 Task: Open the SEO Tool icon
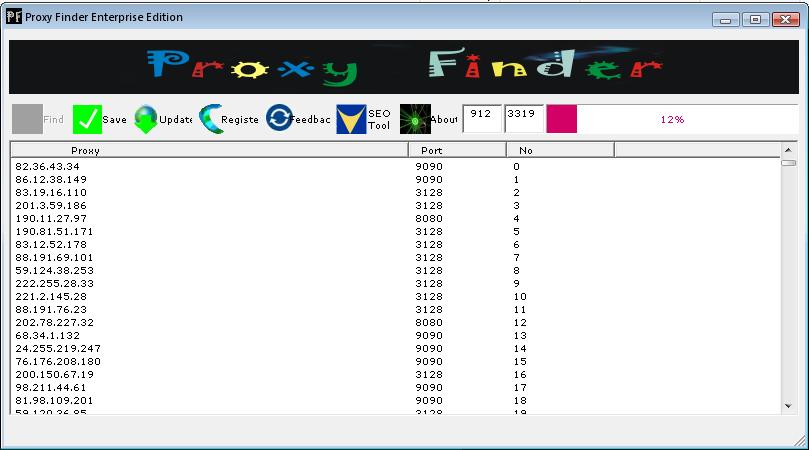pos(351,119)
